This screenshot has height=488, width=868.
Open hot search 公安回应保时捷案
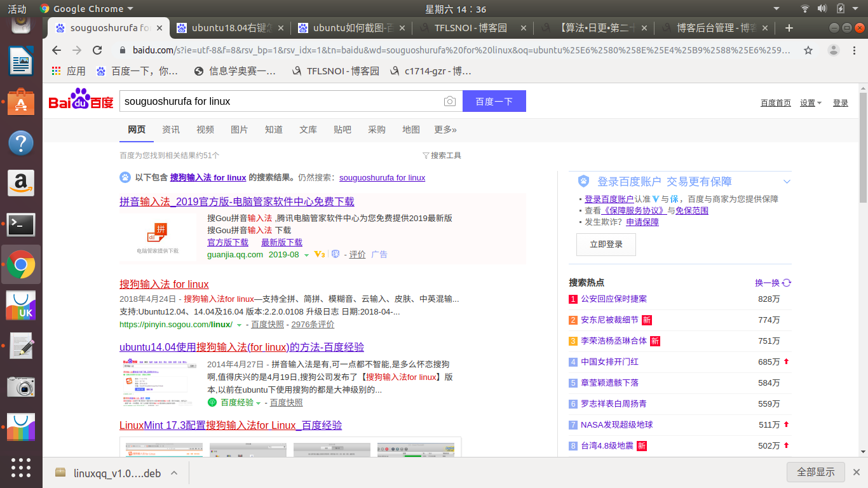(614, 299)
